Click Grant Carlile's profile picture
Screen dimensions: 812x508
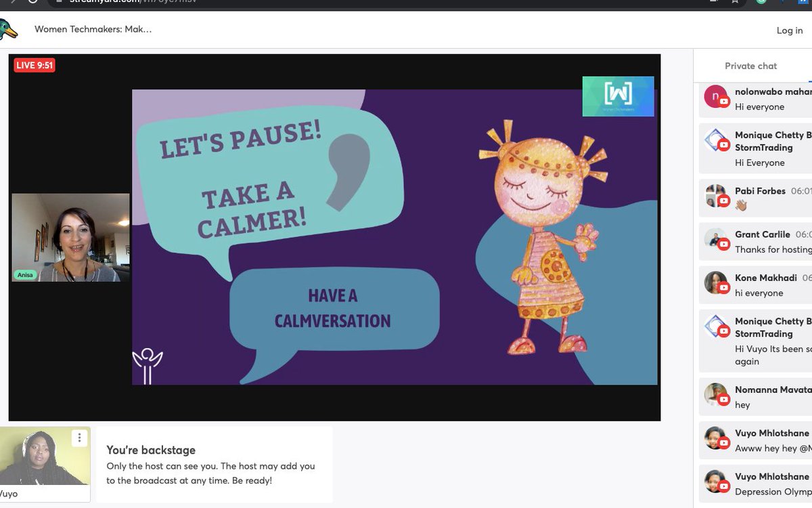716,241
